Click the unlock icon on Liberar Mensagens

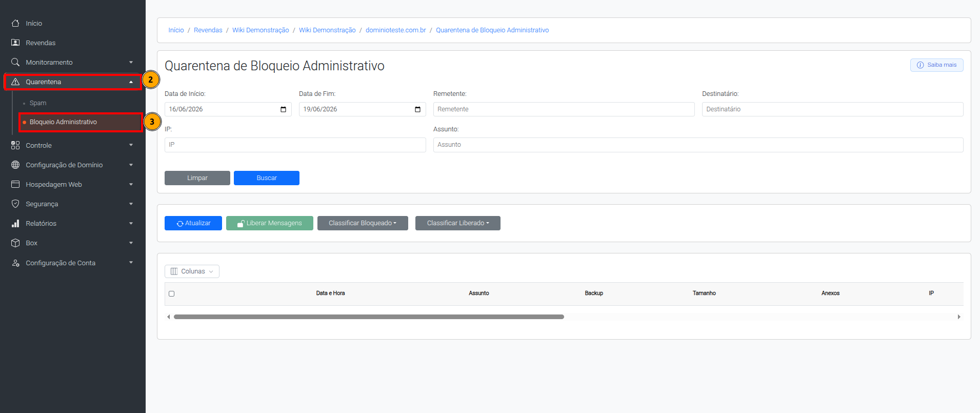[x=241, y=224]
